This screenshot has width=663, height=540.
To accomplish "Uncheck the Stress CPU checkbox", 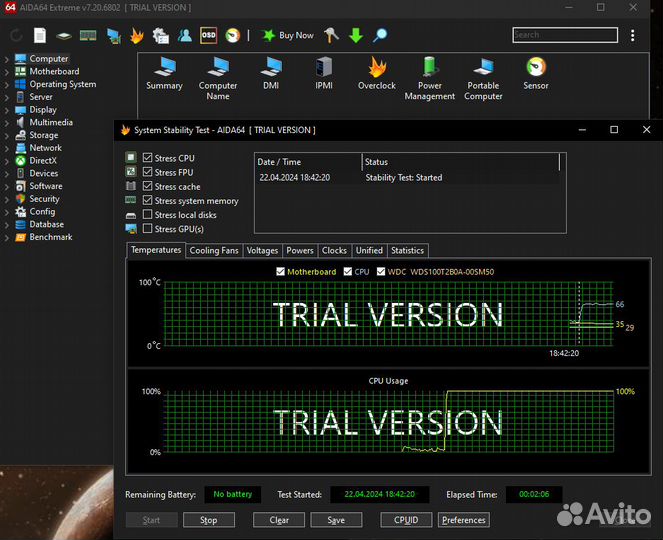I will [147, 158].
